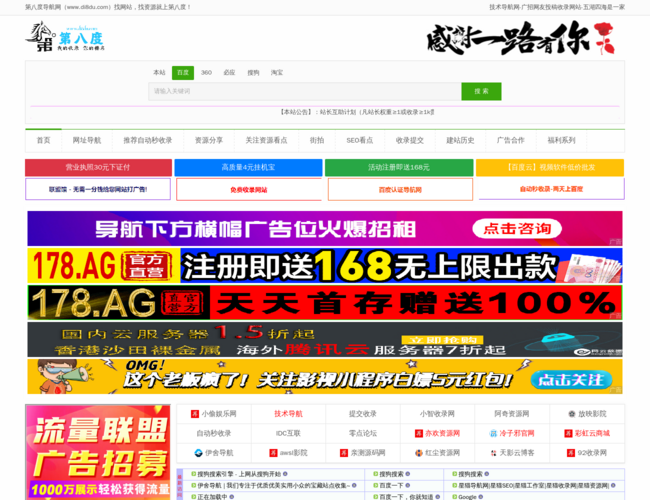Open the 178.AG 注册即送168 banner
This screenshot has height=500, width=650.
325,266
